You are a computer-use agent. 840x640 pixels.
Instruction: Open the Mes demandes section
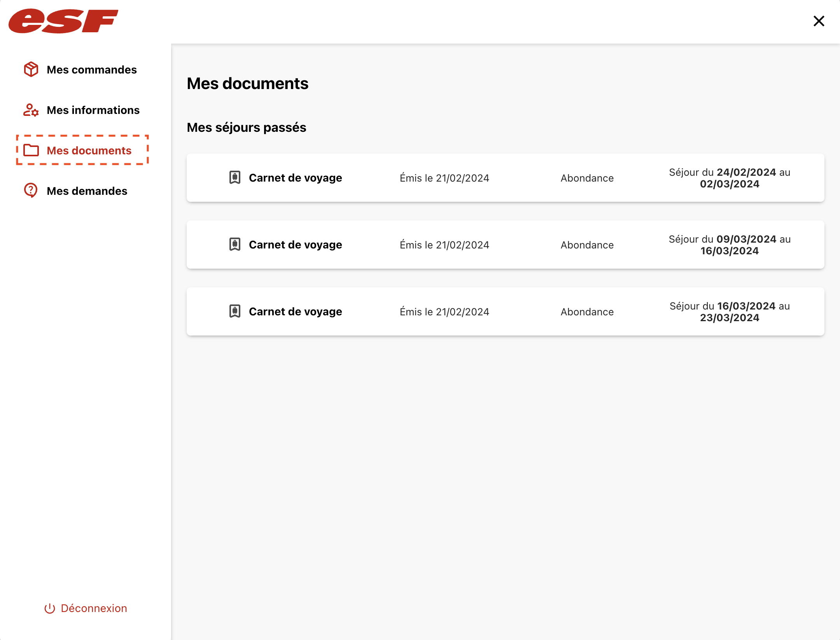tap(87, 191)
